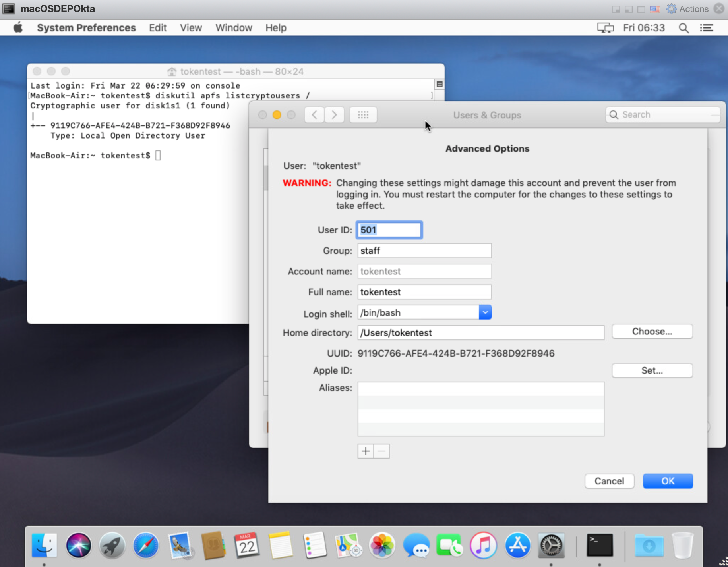Open Maps icon in the Dock

(x=349, y=545)
